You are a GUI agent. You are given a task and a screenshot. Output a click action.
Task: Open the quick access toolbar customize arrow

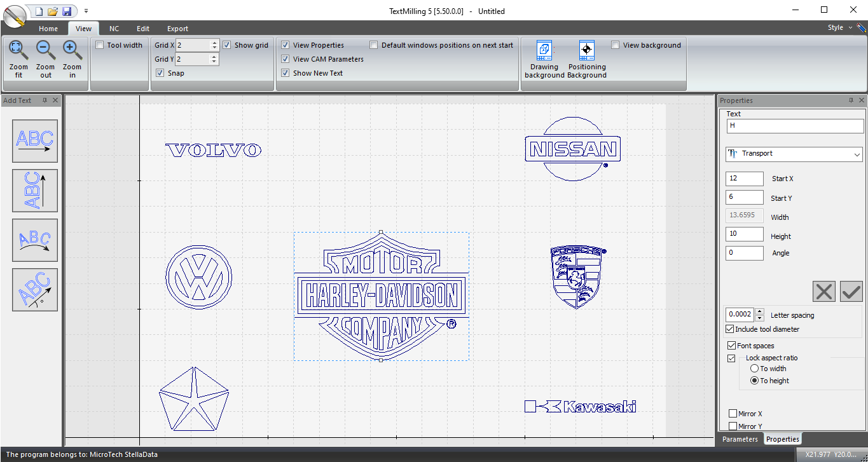click(86, 11)
